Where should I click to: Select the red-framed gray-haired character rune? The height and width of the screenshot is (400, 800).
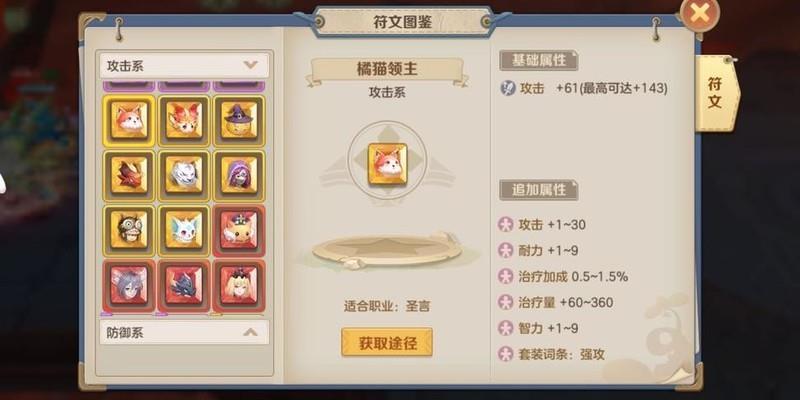129,285
